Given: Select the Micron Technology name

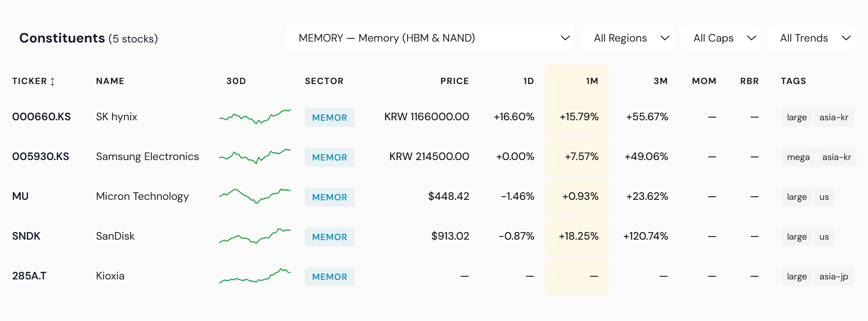Looking at the screenshot, I should [x=142, y=196].
